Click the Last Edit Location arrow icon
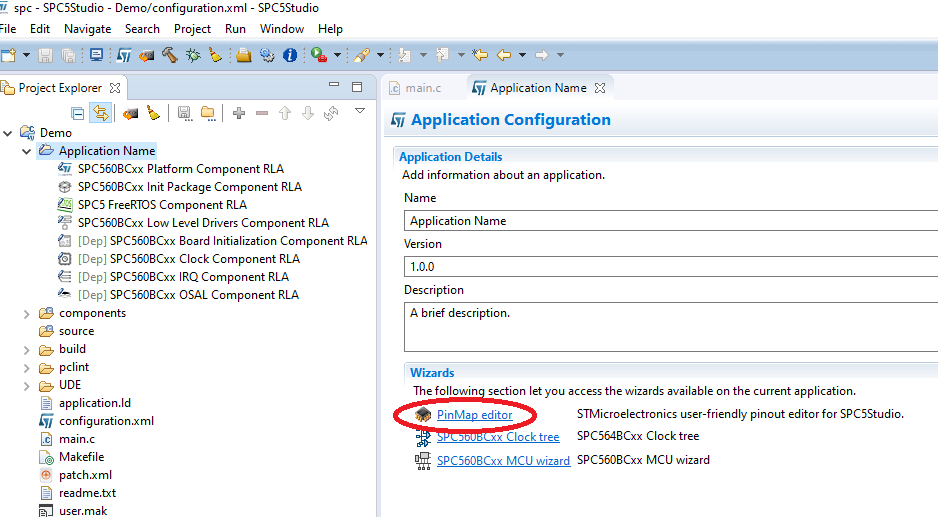This screenshot has width=938, height=517. pyautogui.click(x=480, y=55)
